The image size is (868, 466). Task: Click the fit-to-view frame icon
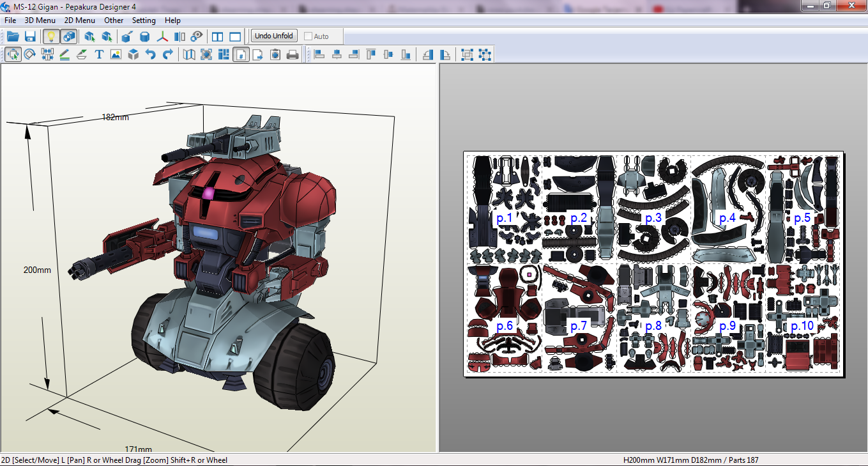[x=206, y=54]
